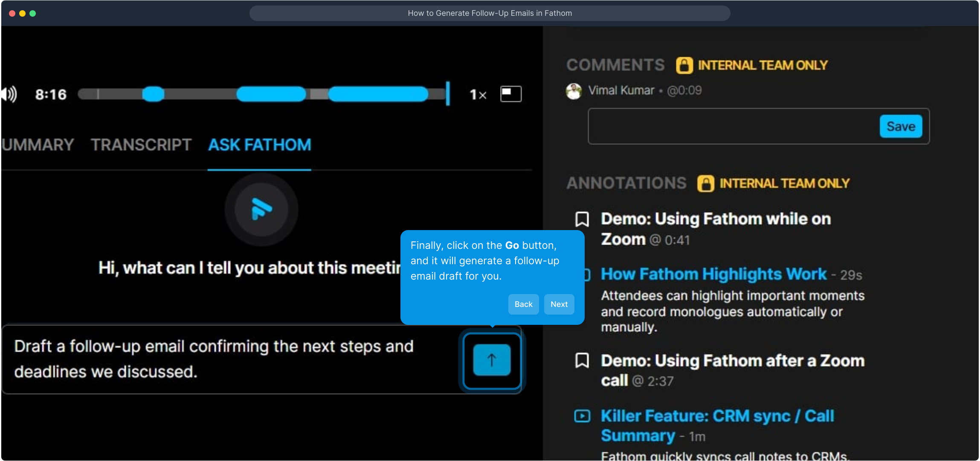Click the 8:16 playback time
Viewport: 980px width, 461px height.
pos(51,94)
